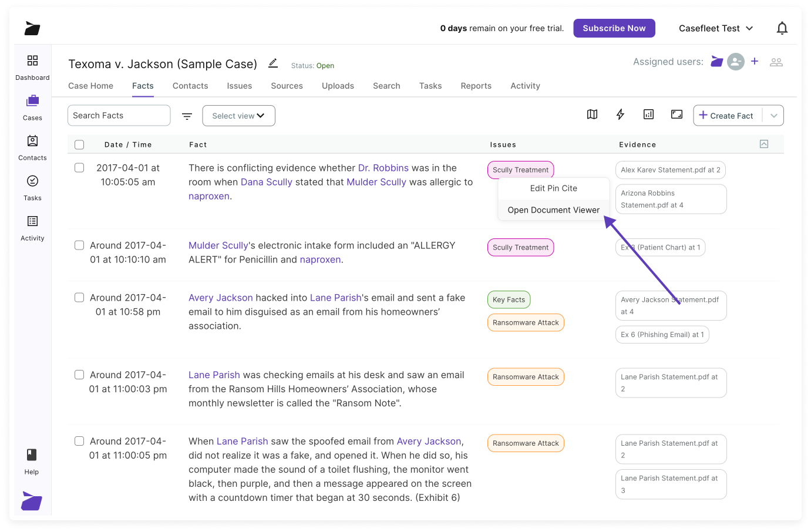Screen dimensions: 811x532
Task: Open the Mulder Scully contact link
Action: [218, 245]
